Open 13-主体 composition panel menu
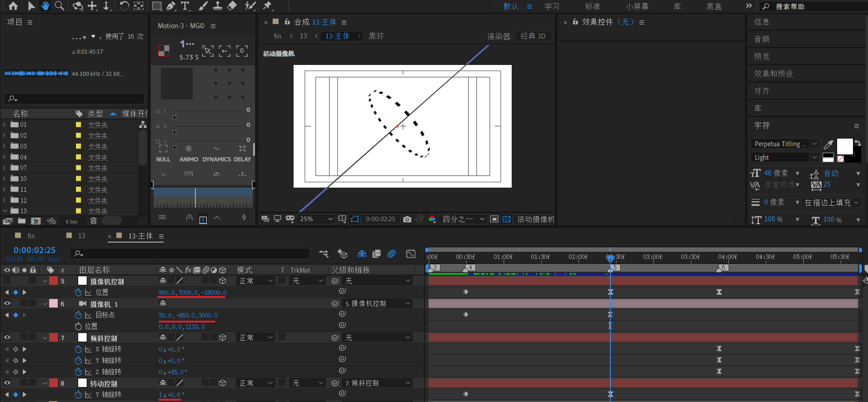This screenshot has width=868, height=402. [x=344, y=22]
